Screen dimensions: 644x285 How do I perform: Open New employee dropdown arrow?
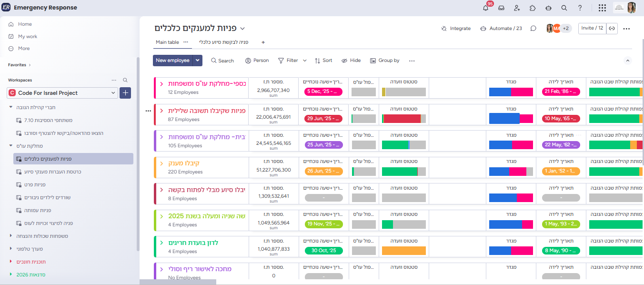point(198,61)
